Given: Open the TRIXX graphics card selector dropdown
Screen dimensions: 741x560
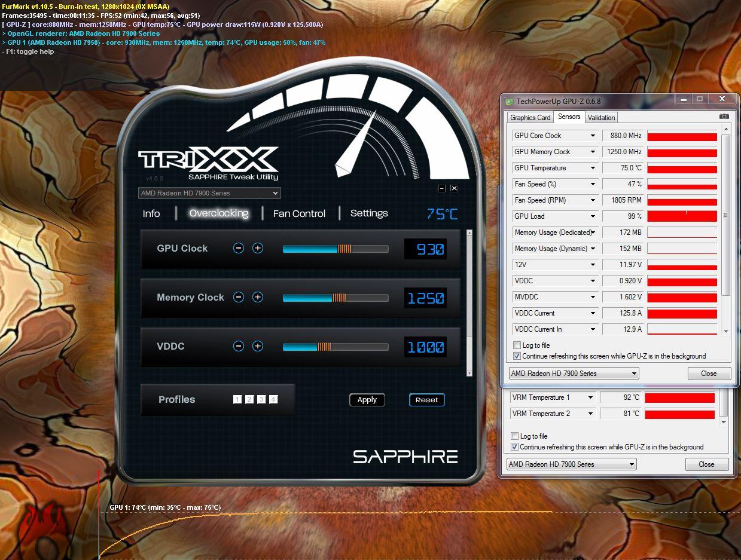Looking at the screenshot, I should [x=209, y=193].
